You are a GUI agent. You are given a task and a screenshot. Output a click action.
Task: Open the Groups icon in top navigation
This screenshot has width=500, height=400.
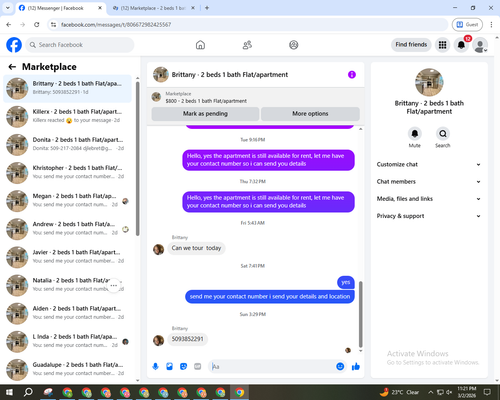tap(294, 45)
